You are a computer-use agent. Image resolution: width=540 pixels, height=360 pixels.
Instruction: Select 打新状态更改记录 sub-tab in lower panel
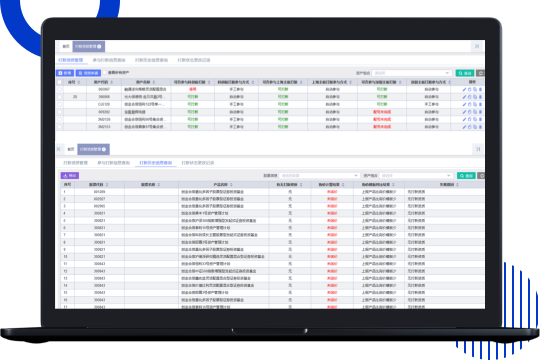point(198,163)
